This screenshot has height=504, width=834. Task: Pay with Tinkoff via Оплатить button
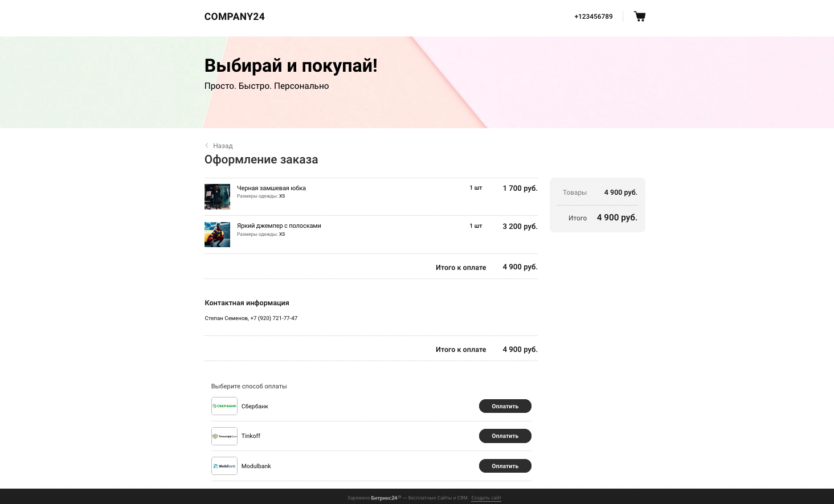tap(505, 436)
